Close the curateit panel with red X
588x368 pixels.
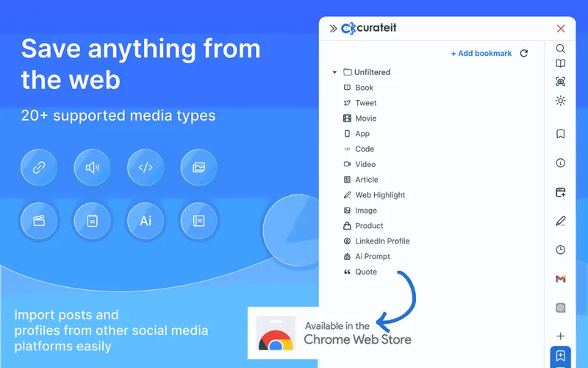pos(561,29)
